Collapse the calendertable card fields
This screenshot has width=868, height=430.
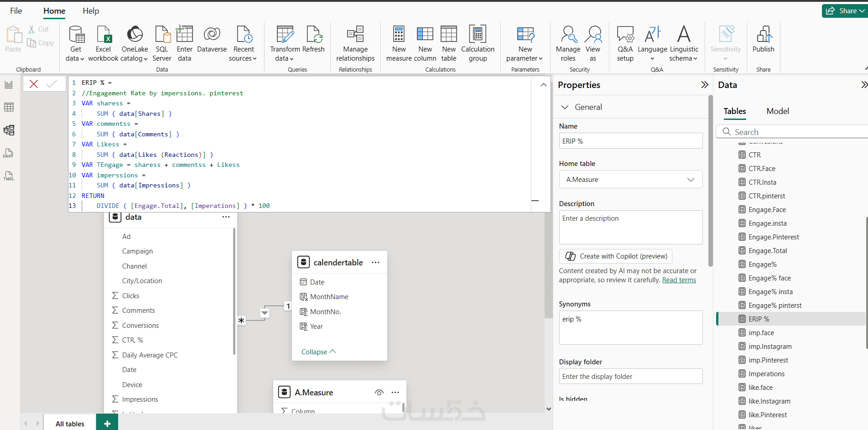pos(318,352)
